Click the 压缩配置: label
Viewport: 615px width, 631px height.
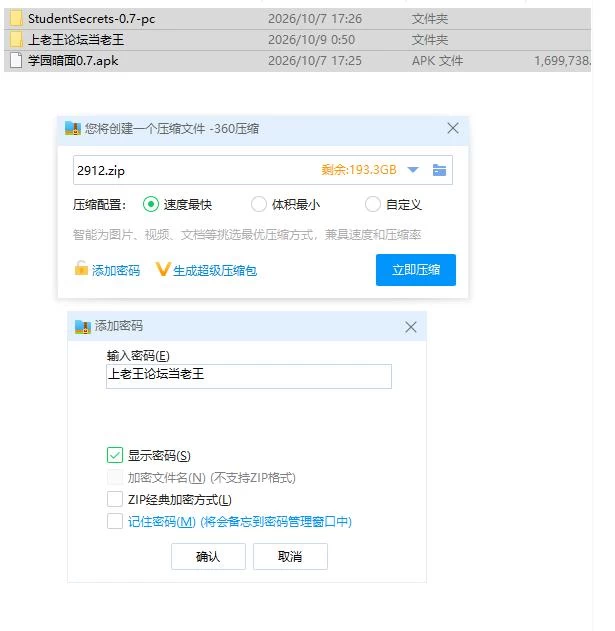pos(99,205)
